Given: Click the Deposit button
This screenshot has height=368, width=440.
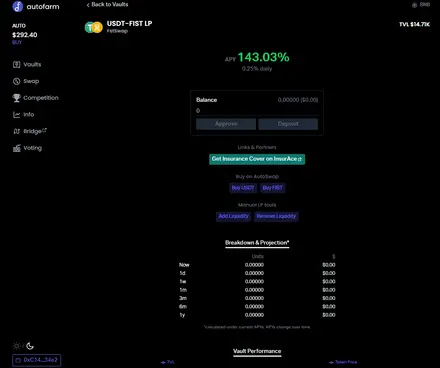Looking at the screenshot, I should (288, 124).
